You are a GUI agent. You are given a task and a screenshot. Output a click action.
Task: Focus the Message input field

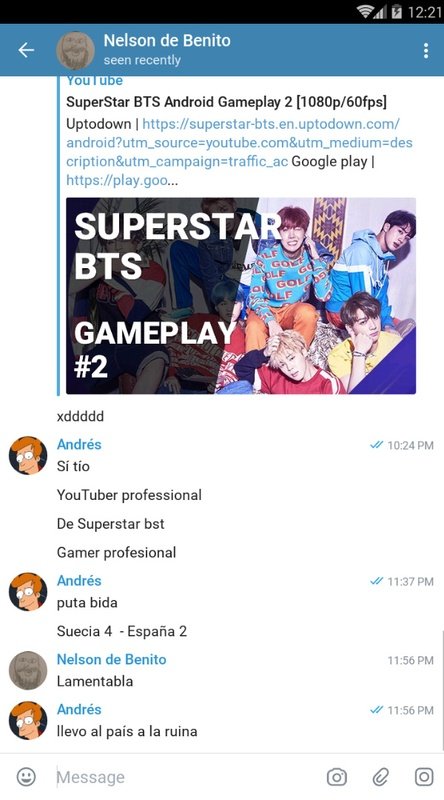(186, 777)
